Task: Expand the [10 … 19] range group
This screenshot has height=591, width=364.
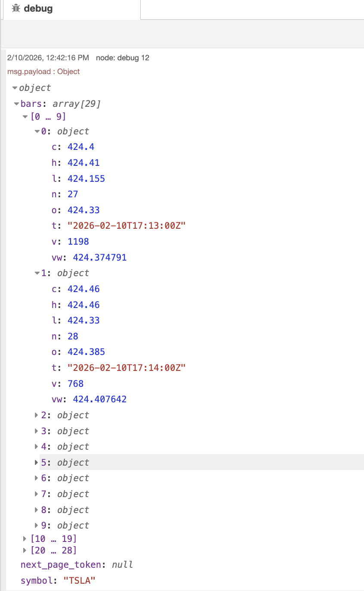Action: point(25,538)
